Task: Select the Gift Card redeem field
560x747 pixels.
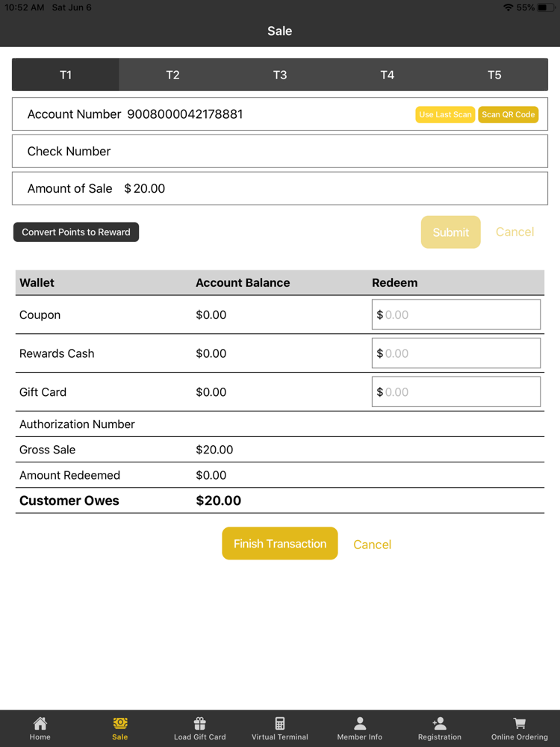Action: point(456,392)
